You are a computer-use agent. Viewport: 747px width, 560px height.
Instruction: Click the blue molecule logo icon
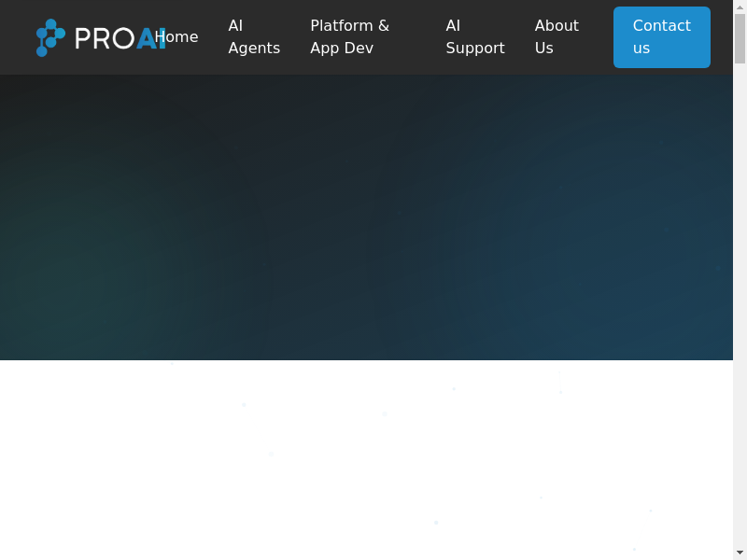(50, 37)
